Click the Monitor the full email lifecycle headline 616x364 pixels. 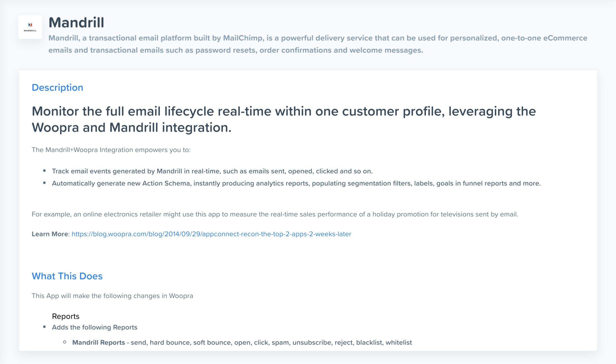click(x=284, y=119)
